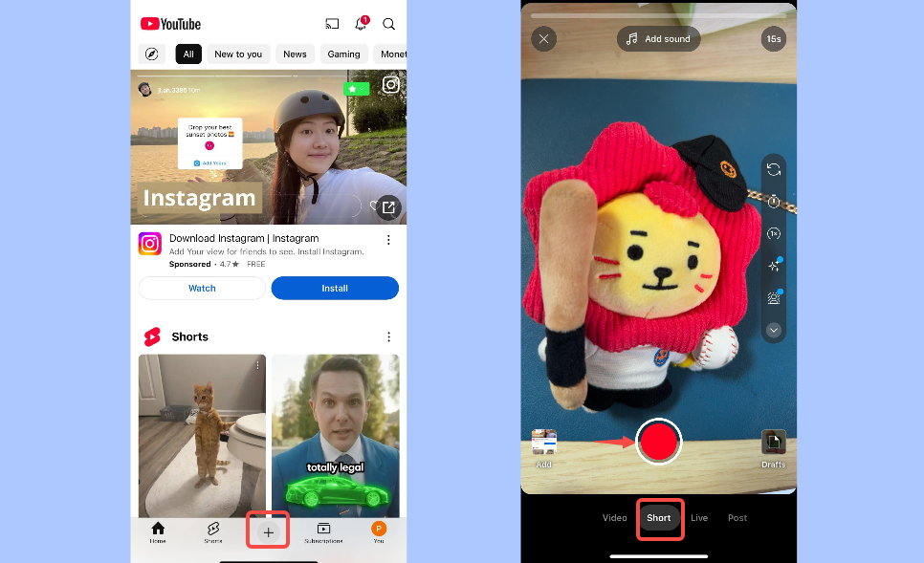Tap the Shorts section logo
Image resolution: width=924 pixels, height=563 pixels.
(x=152, y=336)
